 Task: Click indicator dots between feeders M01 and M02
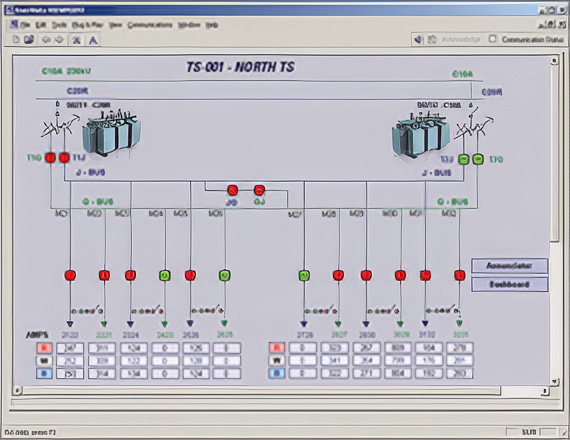pos(87,311)
